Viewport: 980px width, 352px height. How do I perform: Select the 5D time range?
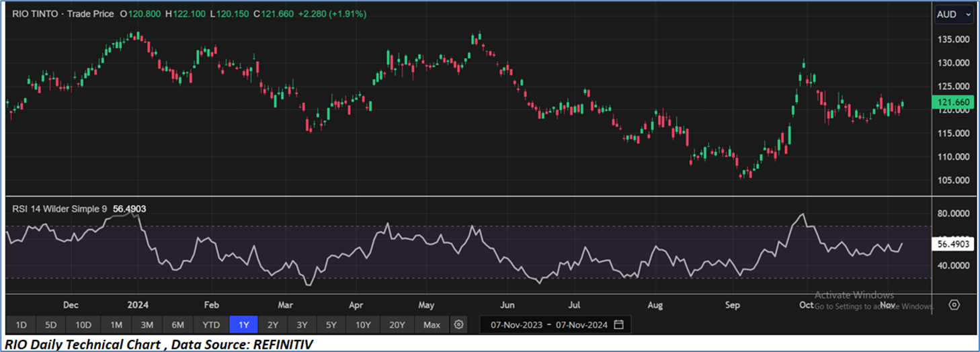click(x=51, y=325)
